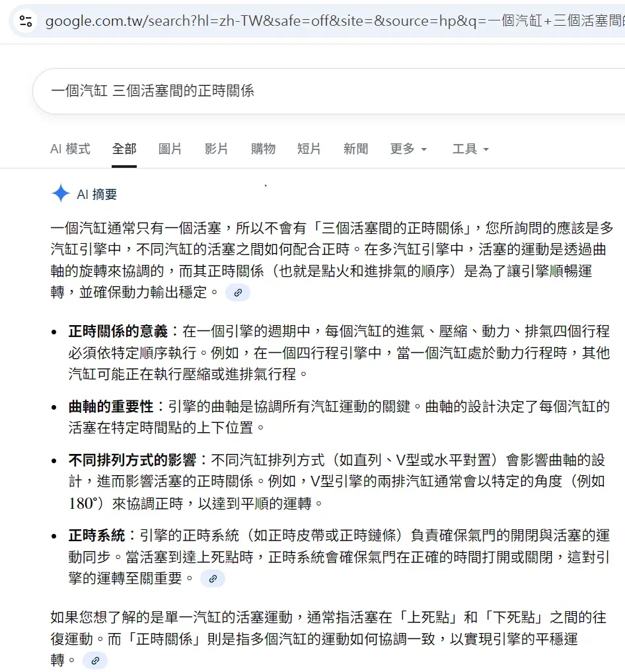
Task: Click the Google search query box
Action: [317, 91]
